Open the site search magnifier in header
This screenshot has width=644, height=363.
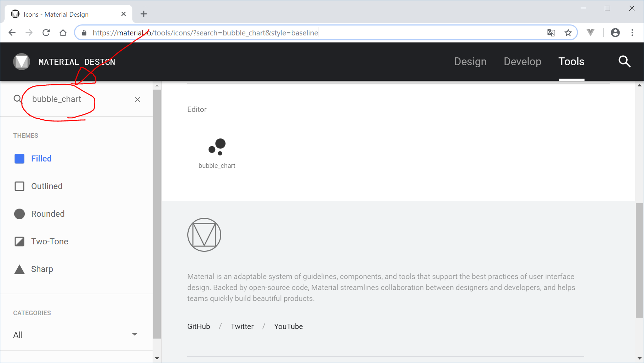click(624, 62)
